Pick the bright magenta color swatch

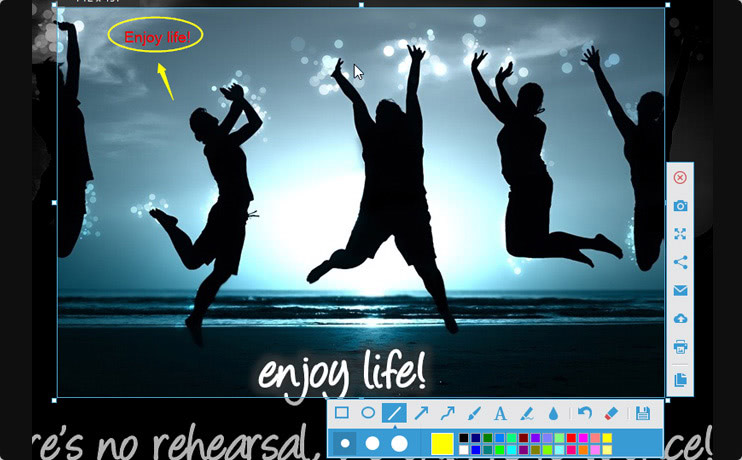point(583,438)
